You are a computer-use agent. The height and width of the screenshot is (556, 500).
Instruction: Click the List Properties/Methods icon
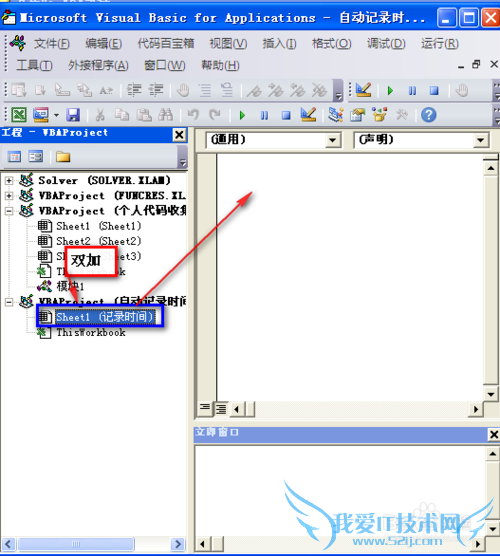pos(19,90)
